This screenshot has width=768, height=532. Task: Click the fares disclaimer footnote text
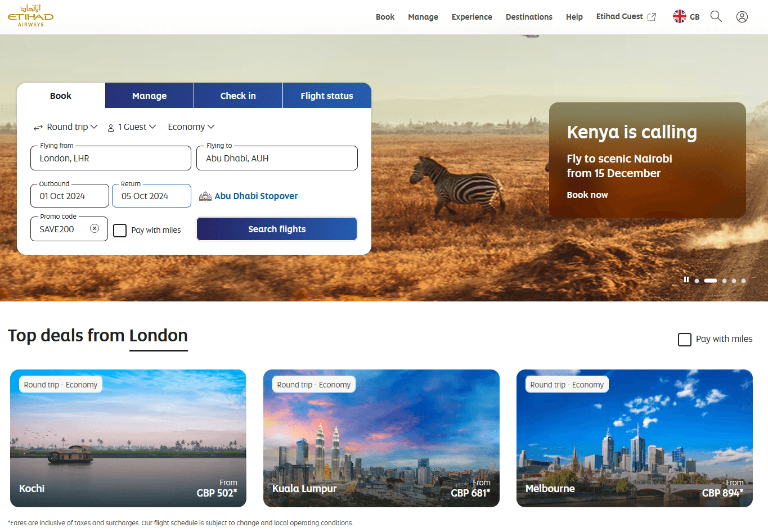pyautogui.click(x=181, y=523)
